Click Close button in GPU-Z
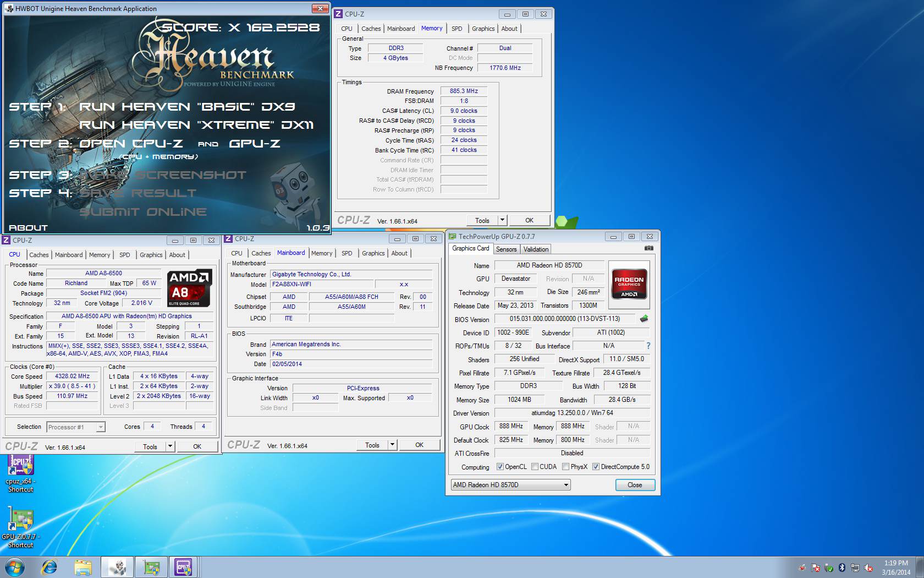This screenshot has height=578, width=924. (x=635, y=485)
